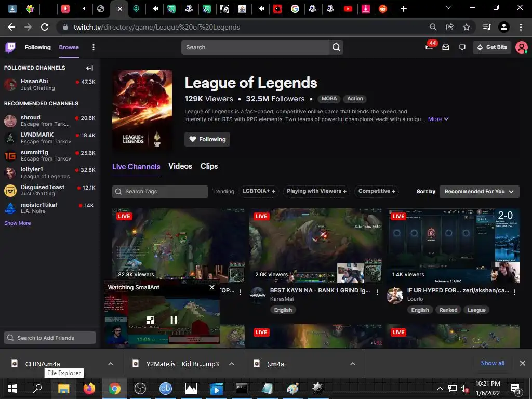Open options for the CHINA.m4a download
This screenshot has width=532, height=399.
110,364
